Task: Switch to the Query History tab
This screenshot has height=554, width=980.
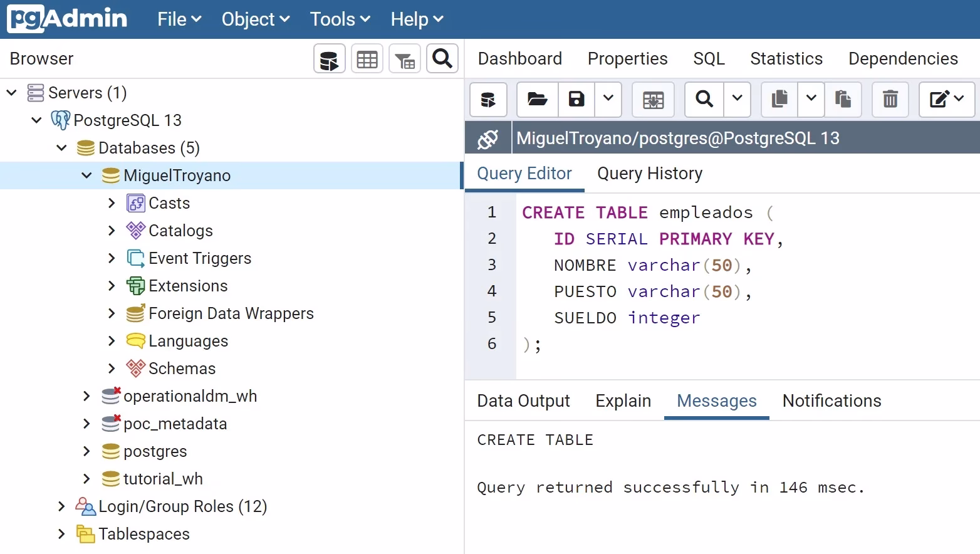Action: pos(650,174)
